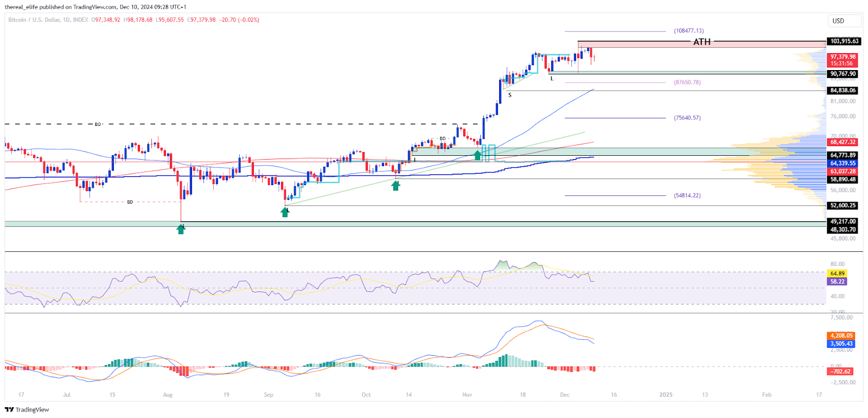Click the histogram value label -702.62
Viewport: 868px width, 418px height.
tap(840, 372)
